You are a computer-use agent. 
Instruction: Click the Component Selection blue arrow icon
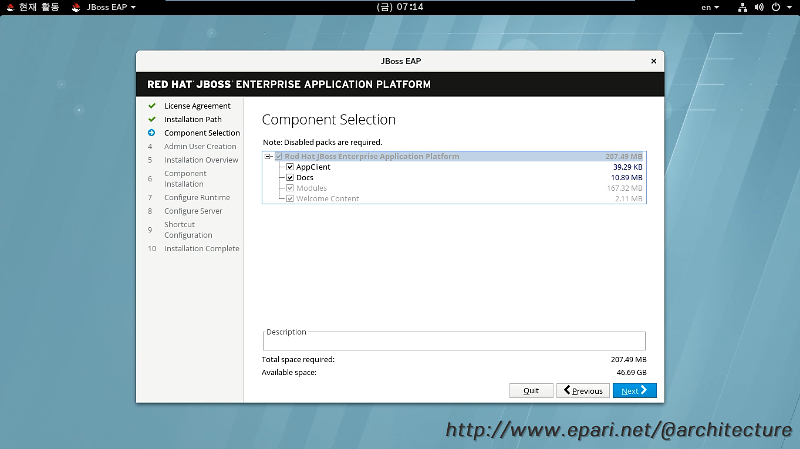(x=152, y=133)
